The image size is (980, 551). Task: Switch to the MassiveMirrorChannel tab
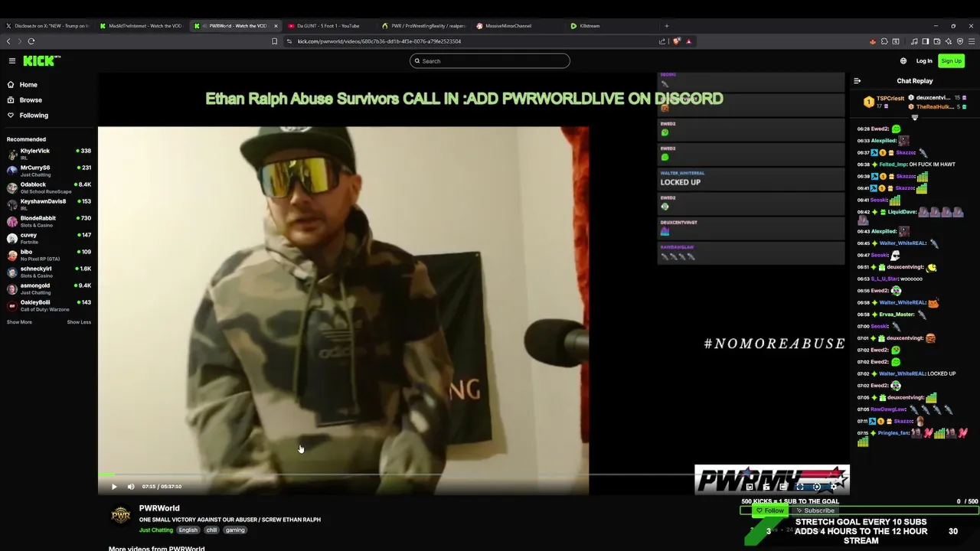coord(518,26)
